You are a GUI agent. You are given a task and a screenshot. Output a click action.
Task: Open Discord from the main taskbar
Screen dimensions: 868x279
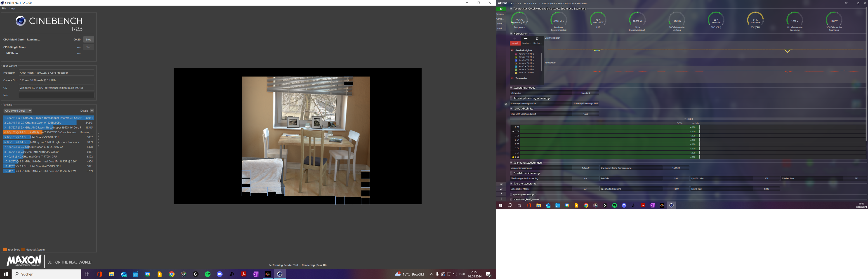(x=220, y=274)
